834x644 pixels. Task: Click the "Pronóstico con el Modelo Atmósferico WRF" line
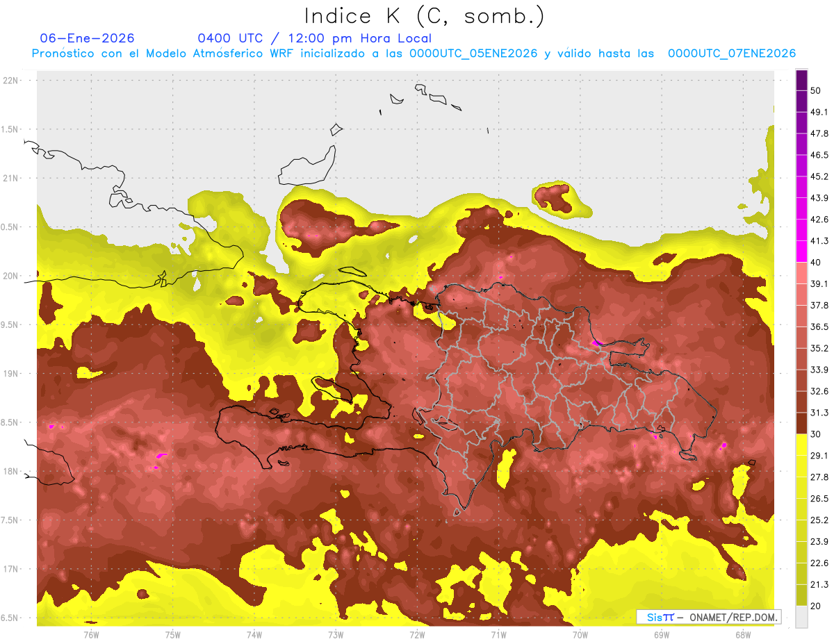coord(414,53)
